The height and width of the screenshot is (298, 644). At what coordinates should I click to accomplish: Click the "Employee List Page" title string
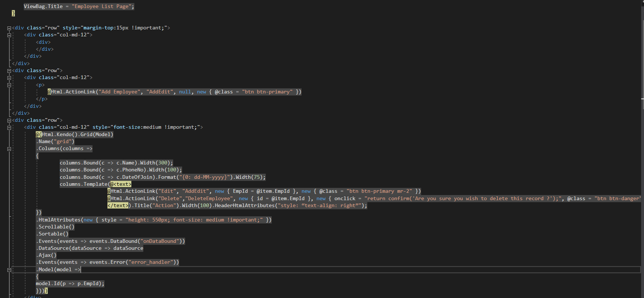click(103, 6)
